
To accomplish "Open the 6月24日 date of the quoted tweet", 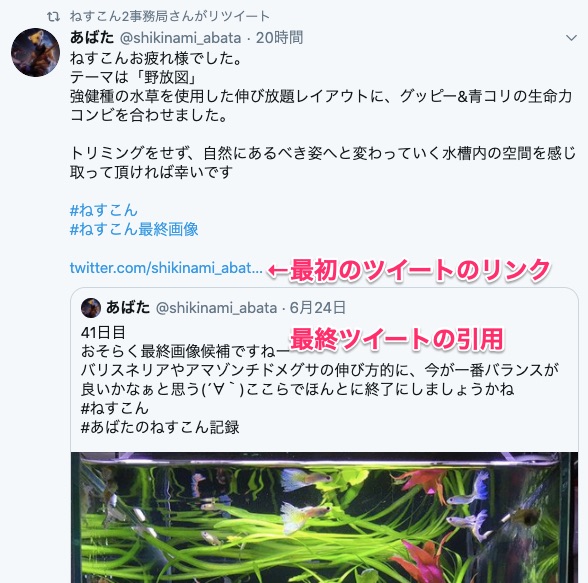I will [318, 307].
